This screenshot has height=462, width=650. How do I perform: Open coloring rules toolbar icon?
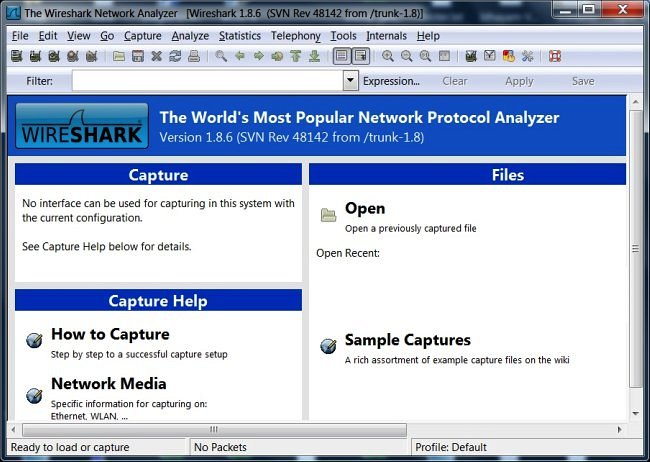(509, 56)
